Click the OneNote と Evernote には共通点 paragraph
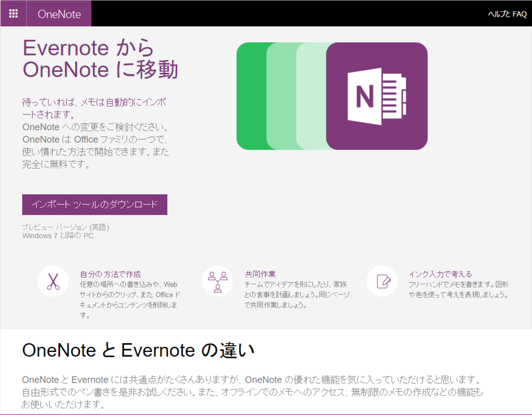532x415 pixels. [x=252, y=392]
